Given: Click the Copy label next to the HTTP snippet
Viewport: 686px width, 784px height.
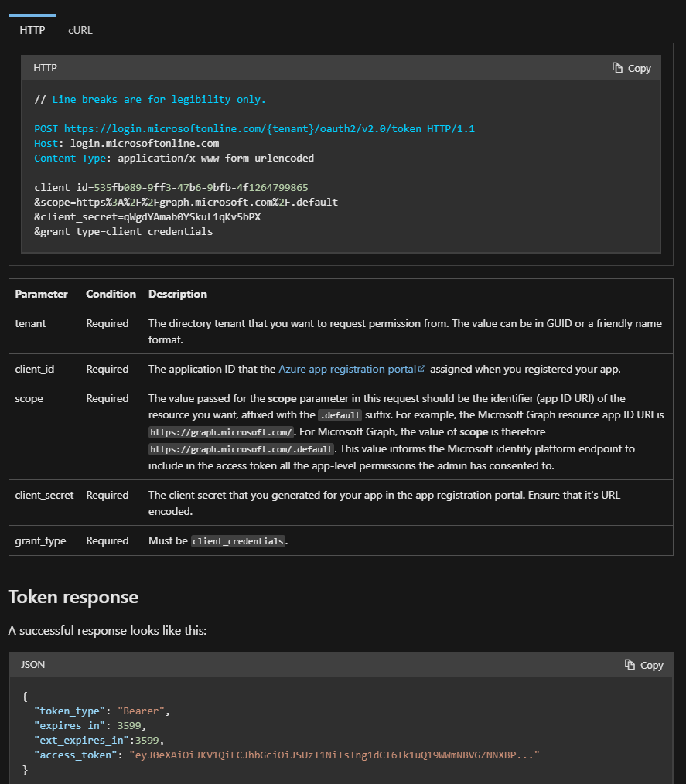Looking at the screenshot, I should pyautogui.click(x=640, y=68).
